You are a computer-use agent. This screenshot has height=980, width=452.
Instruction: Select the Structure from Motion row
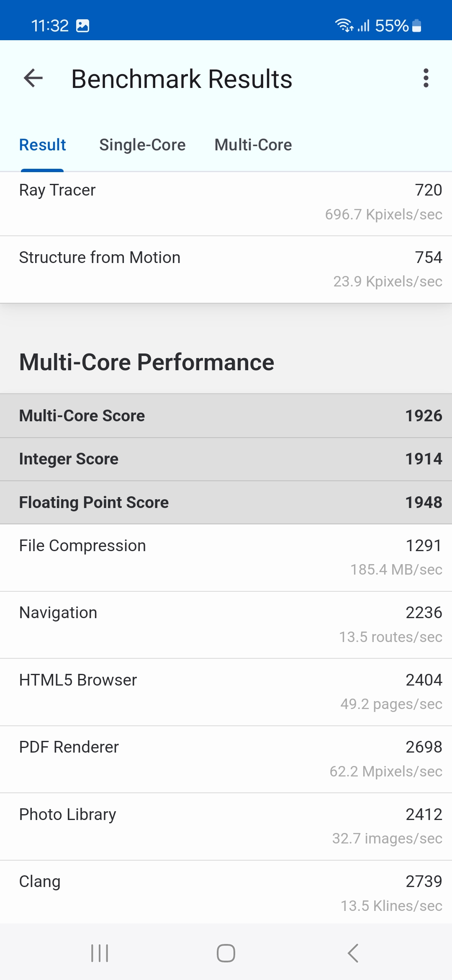click(x=226, y=269)
